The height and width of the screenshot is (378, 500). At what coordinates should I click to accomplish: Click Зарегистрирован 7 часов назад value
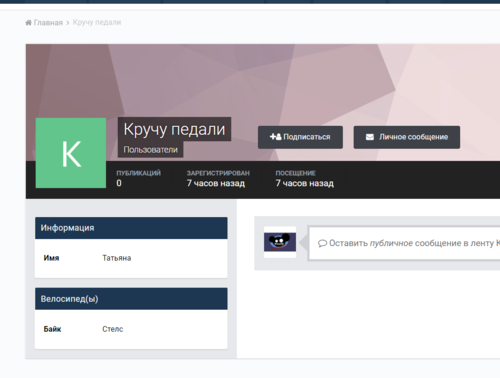coord(216,183)
